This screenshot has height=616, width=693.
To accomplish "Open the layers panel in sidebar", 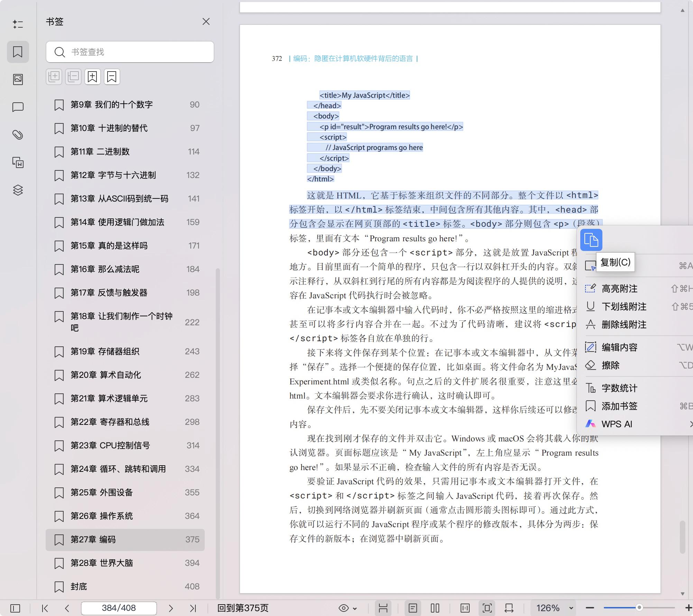I will (x=18, y=190).
